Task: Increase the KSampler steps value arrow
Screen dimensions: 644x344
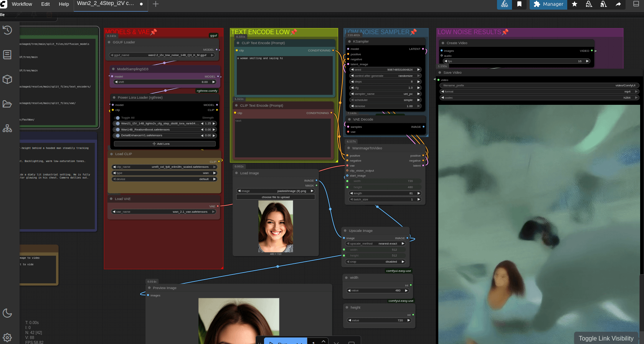Action: pyautogui.click(x=419, y=82)
